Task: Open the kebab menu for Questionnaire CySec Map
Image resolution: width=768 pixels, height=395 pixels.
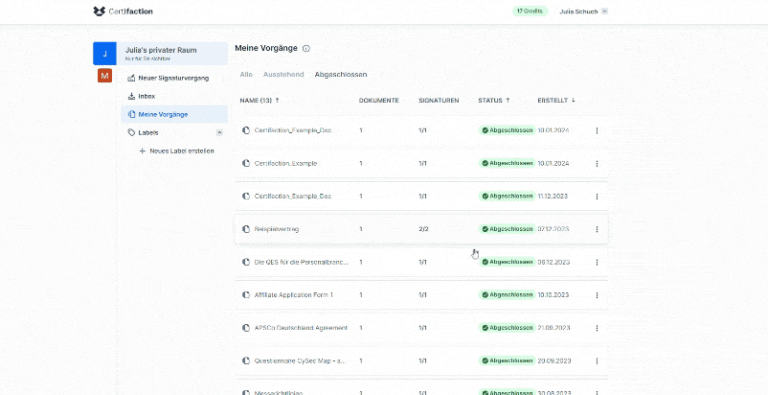Action: coord(597,361)
